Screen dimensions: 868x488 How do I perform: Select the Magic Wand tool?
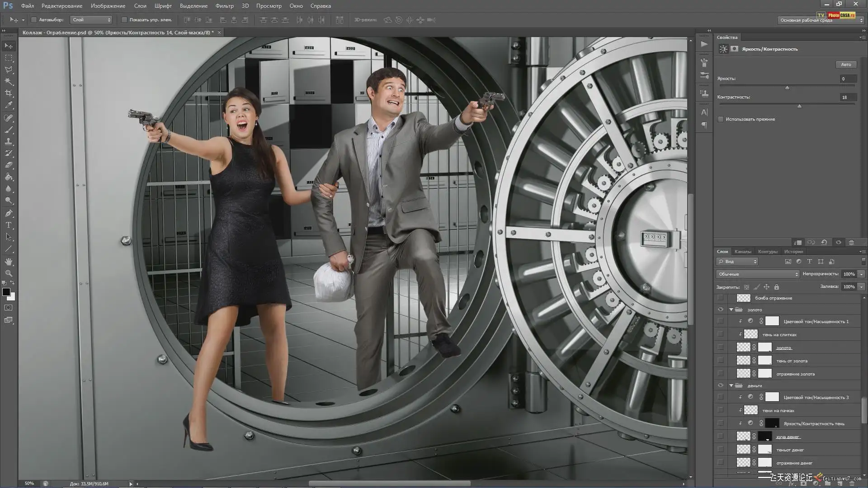(9, 81)
